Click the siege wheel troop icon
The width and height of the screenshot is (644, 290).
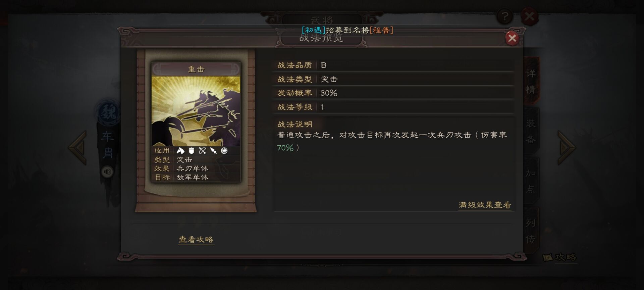click(224, 151)
